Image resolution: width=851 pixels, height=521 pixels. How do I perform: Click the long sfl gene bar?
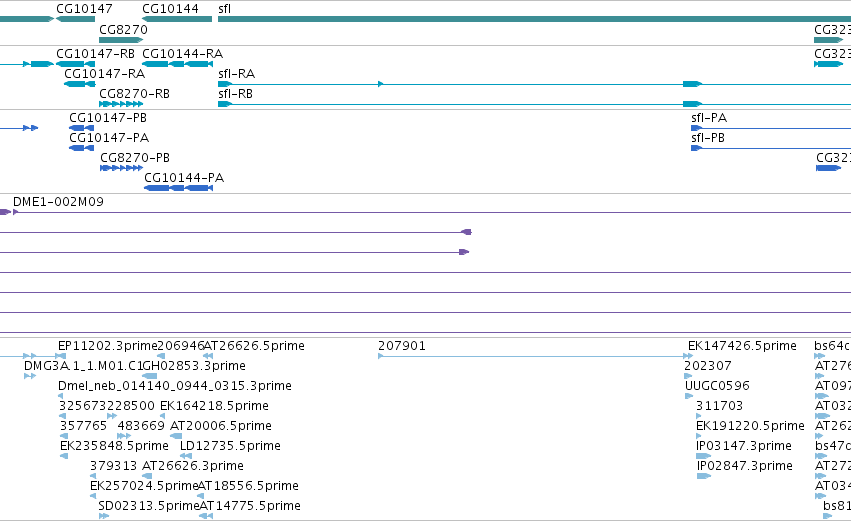click(534, 19)
